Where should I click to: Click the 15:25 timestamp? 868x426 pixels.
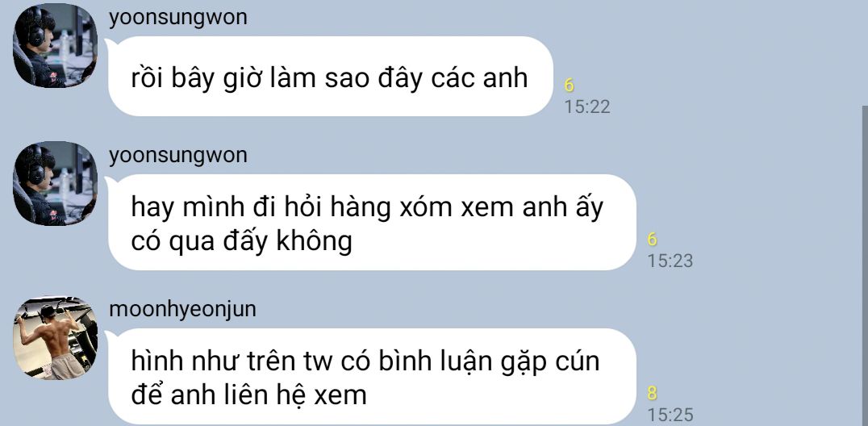point(670,415)
